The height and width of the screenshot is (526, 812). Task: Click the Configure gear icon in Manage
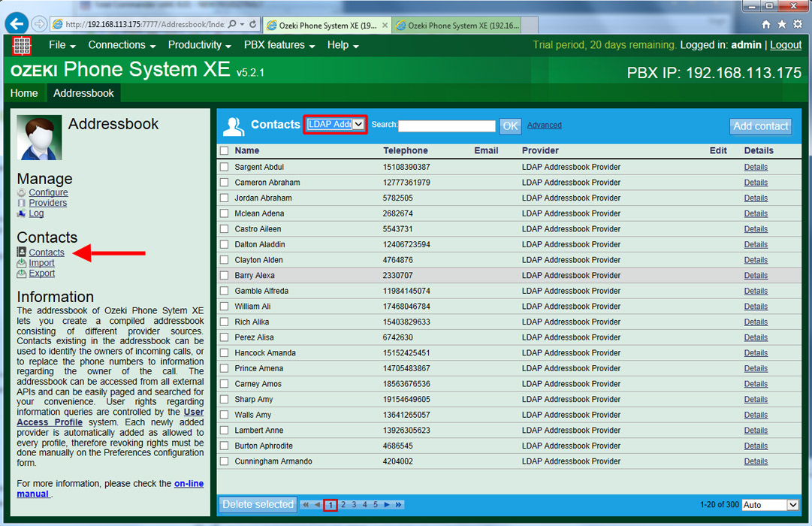(x=21, y=193)
